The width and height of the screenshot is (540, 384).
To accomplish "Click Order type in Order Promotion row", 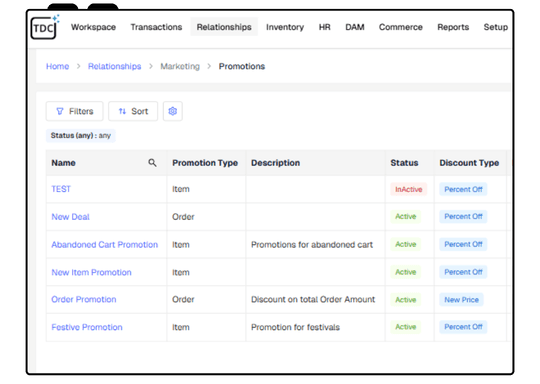I will [x=183, y=300].
